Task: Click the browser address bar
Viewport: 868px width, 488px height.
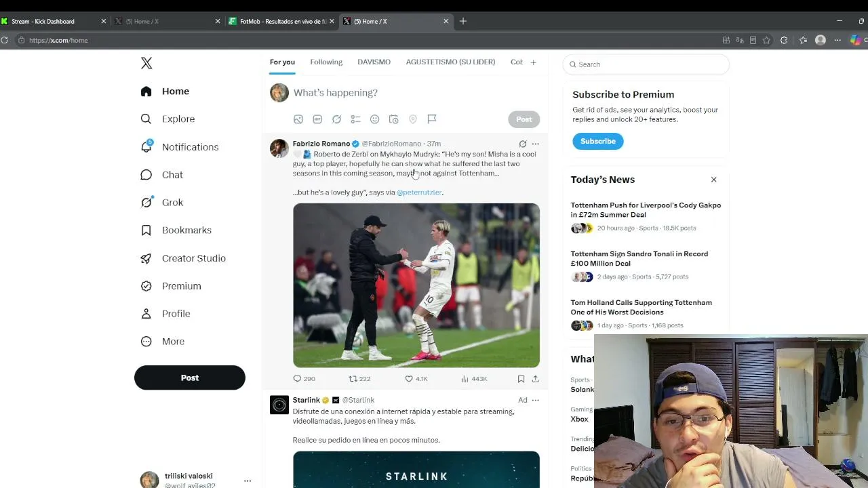Action: point(366,41)
